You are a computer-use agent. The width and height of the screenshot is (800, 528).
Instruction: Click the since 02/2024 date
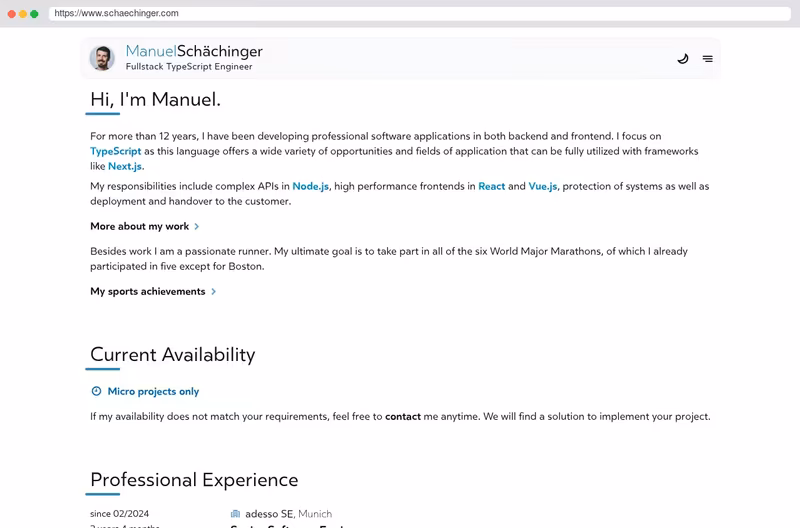pyautogui.click(x=119, y=514)
